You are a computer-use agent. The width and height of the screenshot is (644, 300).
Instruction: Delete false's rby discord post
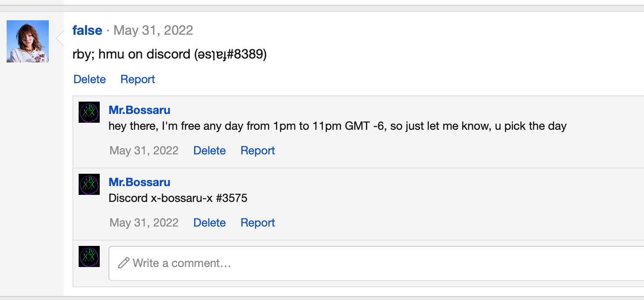(90, 79)
